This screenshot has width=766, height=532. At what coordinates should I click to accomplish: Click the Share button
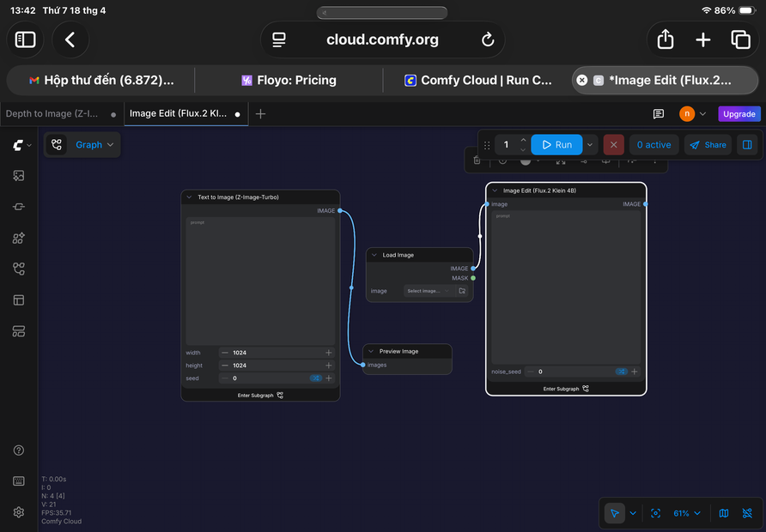[x=708, y=144]
